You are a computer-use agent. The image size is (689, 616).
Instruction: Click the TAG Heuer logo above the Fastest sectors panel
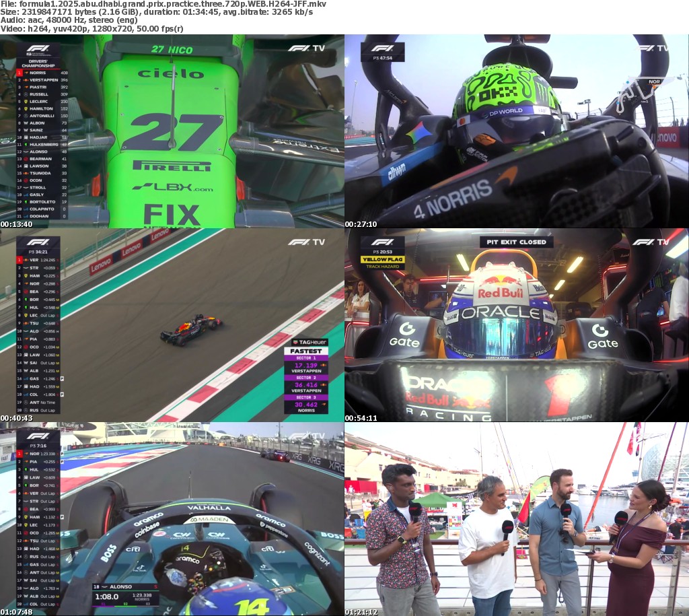point(305,342)
